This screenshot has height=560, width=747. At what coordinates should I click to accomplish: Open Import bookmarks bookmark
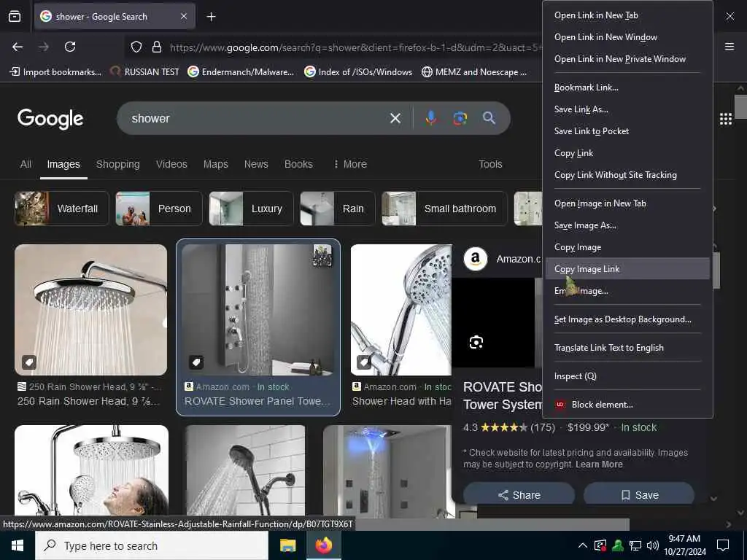tap(55, 72)
